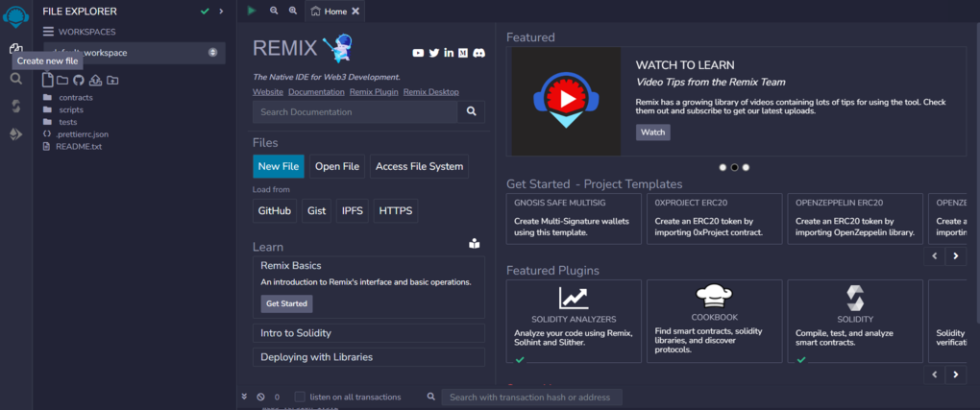The width and height of the screenshot is (980, 410).
Task: Click the Create new file icon
Action: 47,80
